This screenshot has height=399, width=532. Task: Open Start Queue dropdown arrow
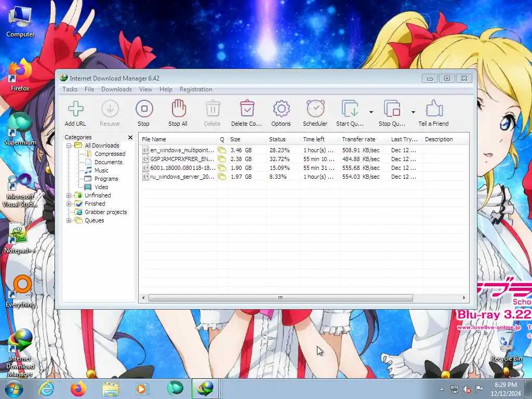(371, 112)
